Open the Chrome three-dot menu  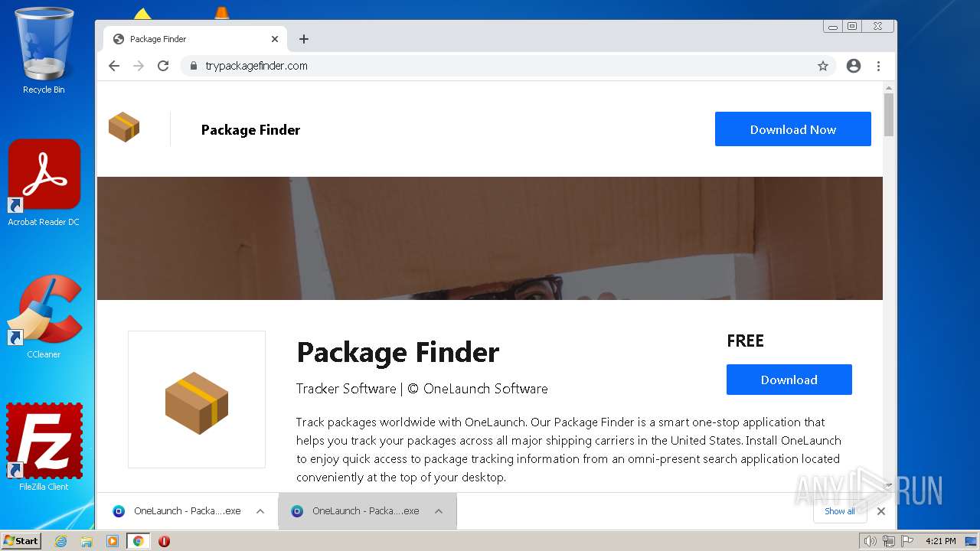click(878, 66)
